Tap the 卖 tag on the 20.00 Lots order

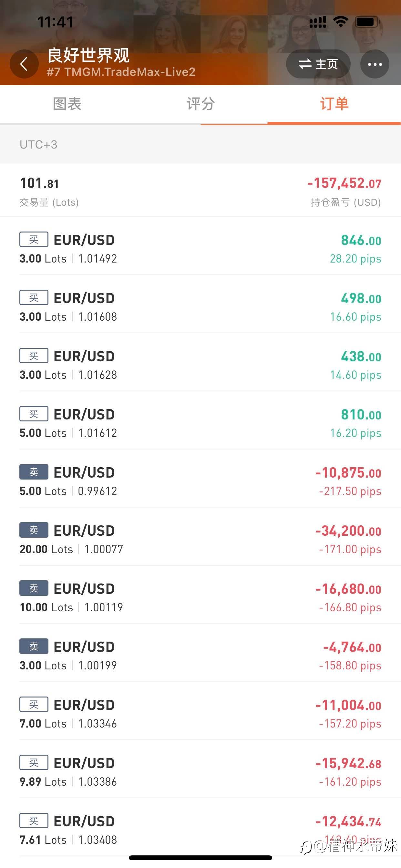tap(34, 530)
